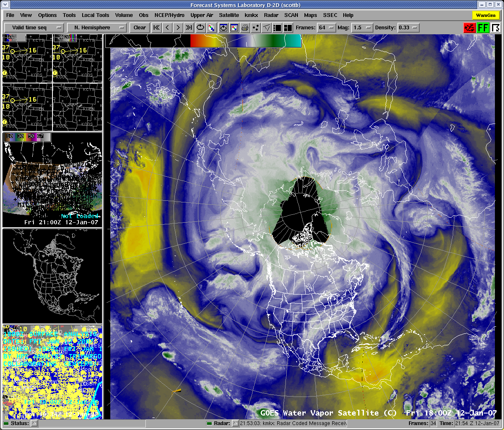Click the green Radar indicator light

[209, 423]
